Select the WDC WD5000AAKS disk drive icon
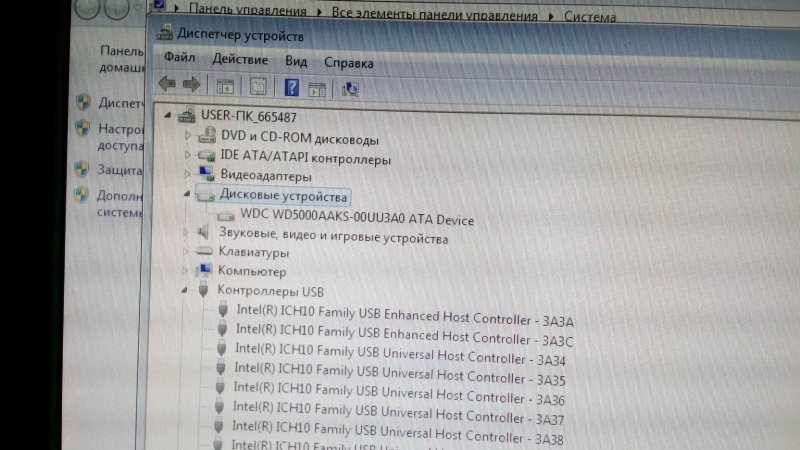800x450 pixels. (x=225, y=217)
